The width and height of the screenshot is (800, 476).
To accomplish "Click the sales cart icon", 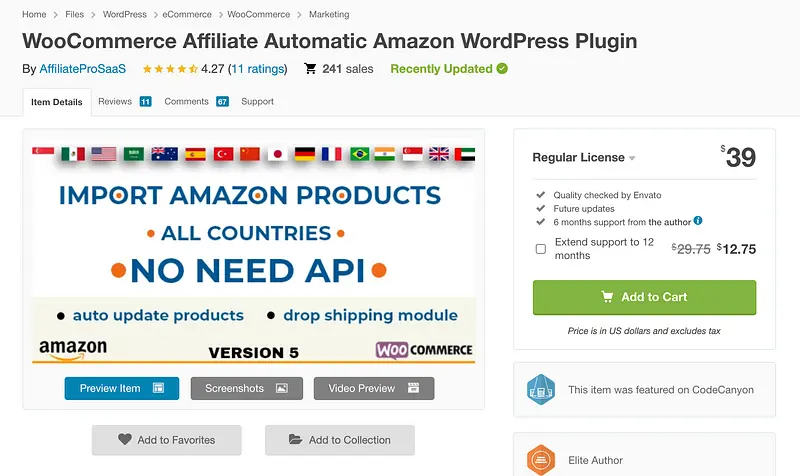I will [310, 68].
